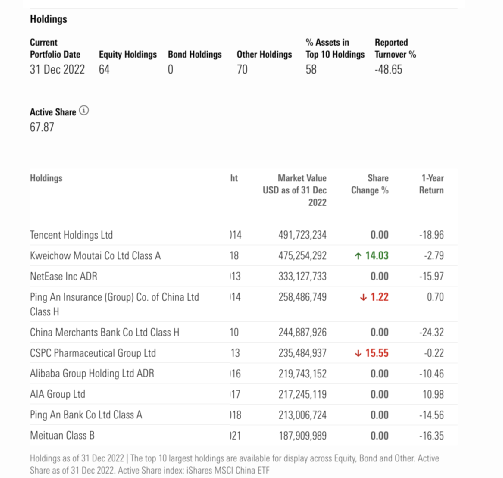The width and height of the screenshot is (503, 478).
Task: Click the market value 491,723,234
Action: click(x=302, y=235)
